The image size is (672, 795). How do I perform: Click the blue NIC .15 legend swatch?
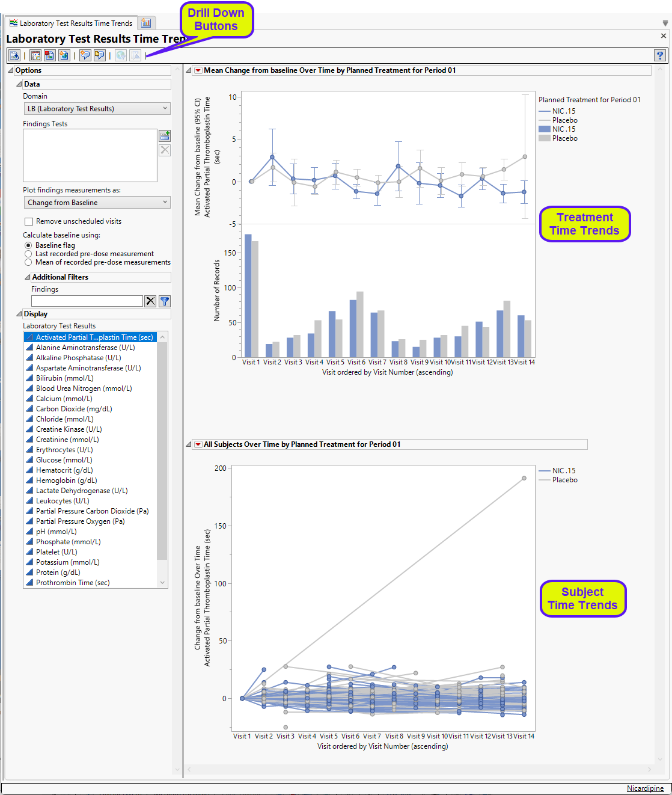545,129
